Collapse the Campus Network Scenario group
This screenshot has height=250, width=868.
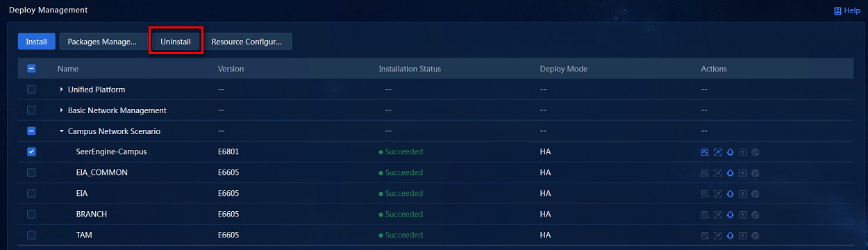(x=61, y=131)
